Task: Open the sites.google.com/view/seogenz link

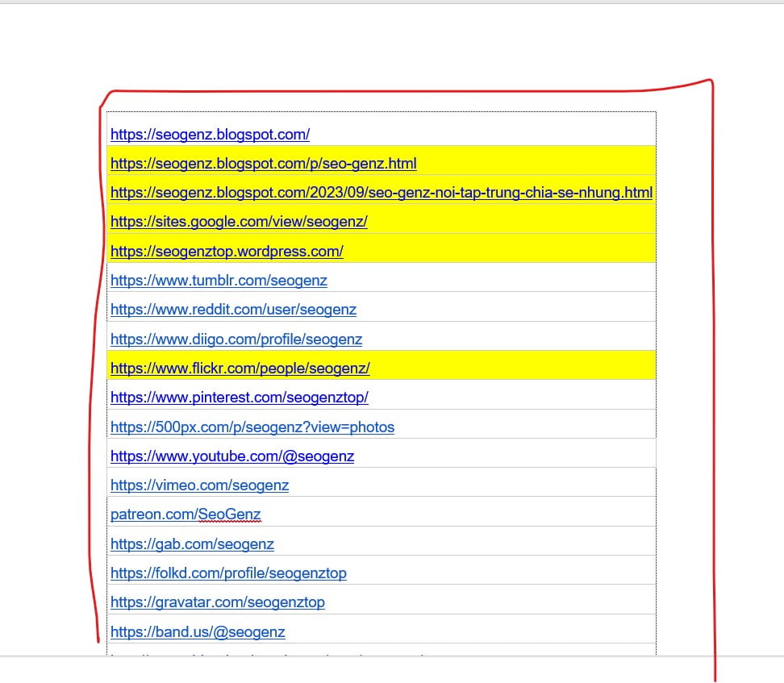Action: coord(239,222)
